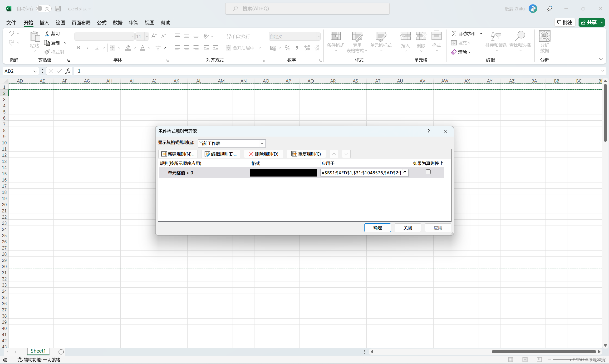Select the Sheet1 tab

(38, 351)
